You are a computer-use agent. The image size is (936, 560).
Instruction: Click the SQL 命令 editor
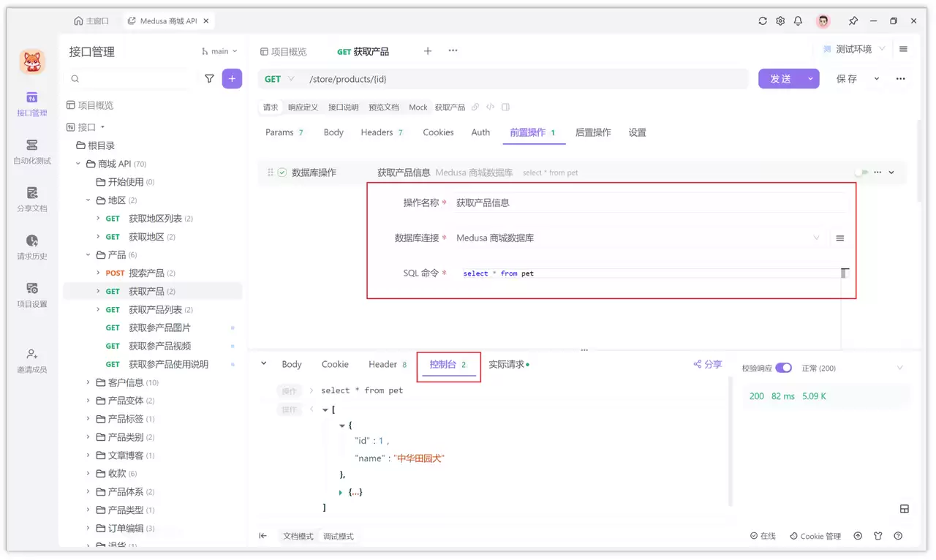click(x=650, y=273)
